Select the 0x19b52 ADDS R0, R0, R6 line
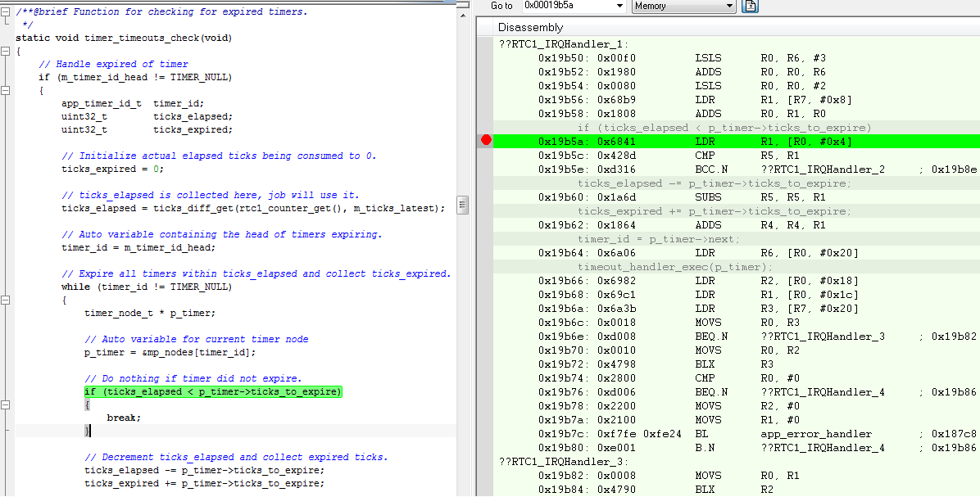980x497 pixels. [737, 72]
